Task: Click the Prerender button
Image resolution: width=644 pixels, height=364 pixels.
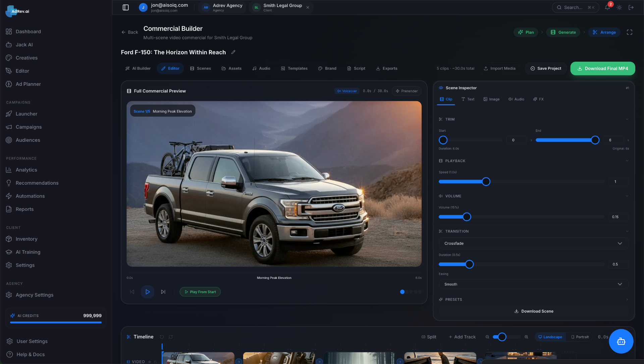Action: point(407,91)
